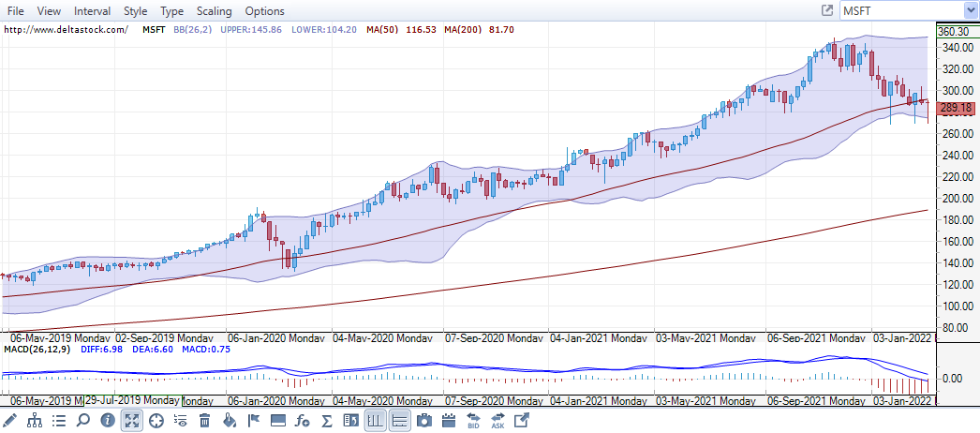Toggle the fit-to-screen arrows button
This screenshot has height=433, width=980.
pos(132,421)
